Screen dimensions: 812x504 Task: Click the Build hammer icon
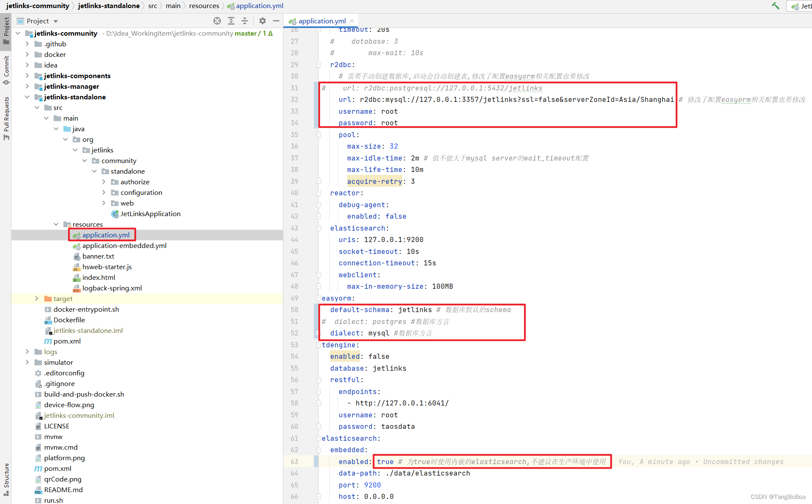click(x=775, y=6)
